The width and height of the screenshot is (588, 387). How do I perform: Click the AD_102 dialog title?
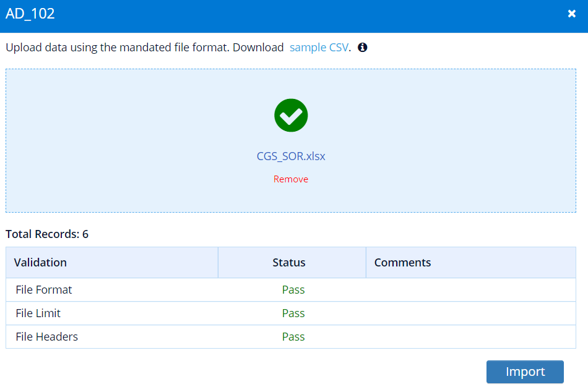pos(30,14)
